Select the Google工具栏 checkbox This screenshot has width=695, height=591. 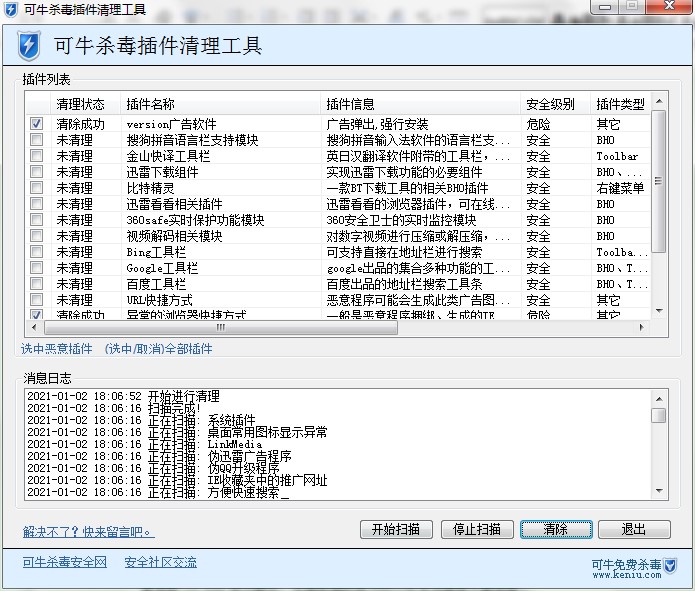pyautogui.click(x=37, y=267)
